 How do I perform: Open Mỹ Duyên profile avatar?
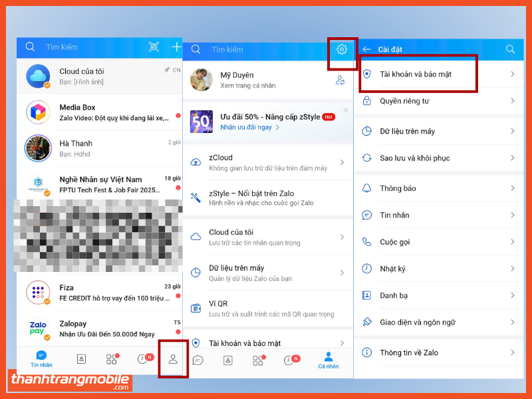(x=201, y=80)
